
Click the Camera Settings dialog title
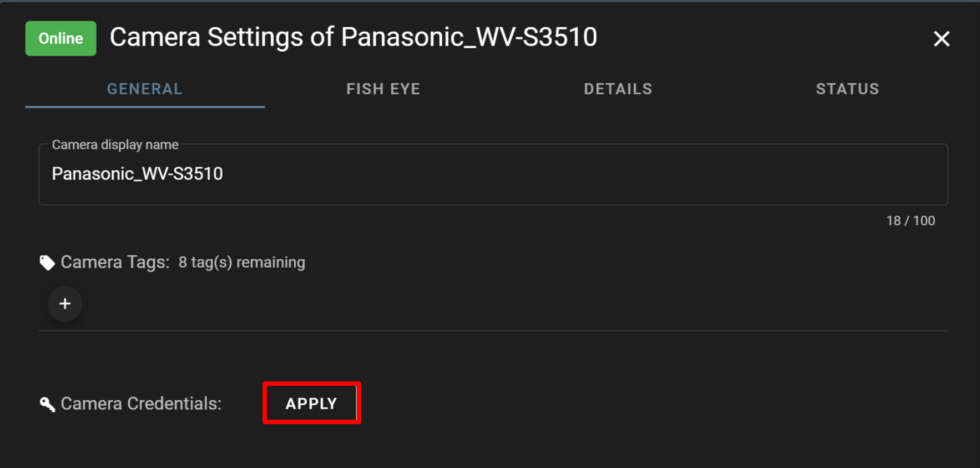tap(353, 37)
